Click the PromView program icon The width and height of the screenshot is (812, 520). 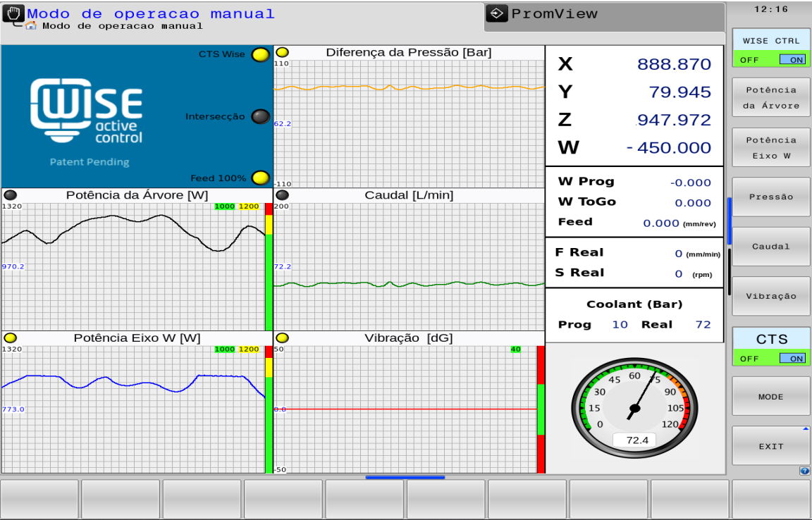497,13
